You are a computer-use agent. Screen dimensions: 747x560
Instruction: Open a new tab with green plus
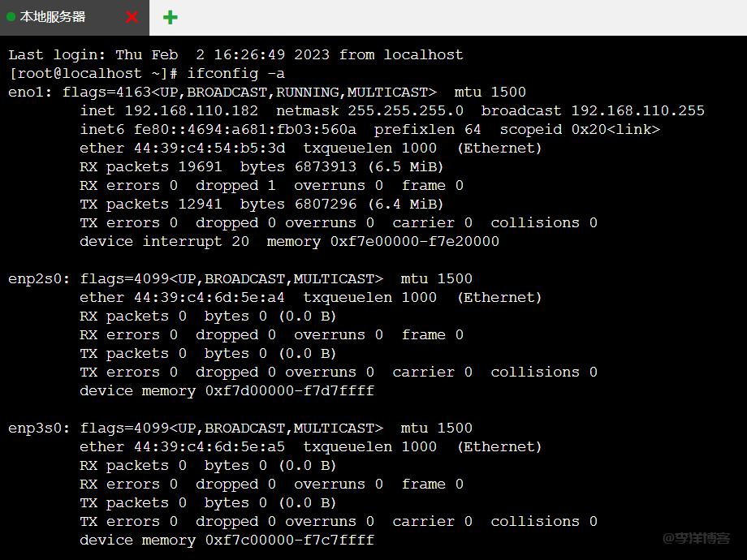(170, 17)
